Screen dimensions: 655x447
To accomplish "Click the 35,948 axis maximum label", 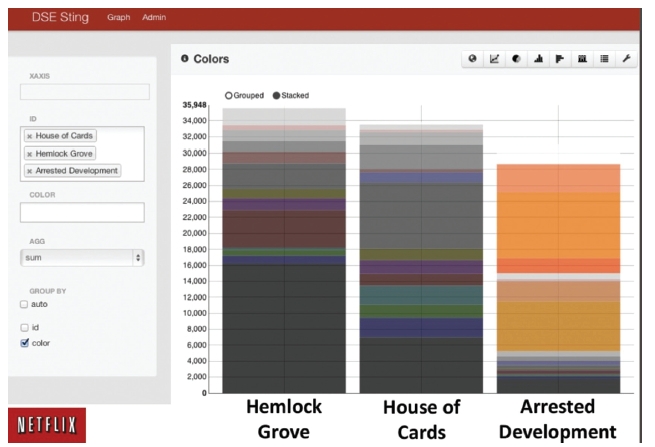I will tap(194, 105).
